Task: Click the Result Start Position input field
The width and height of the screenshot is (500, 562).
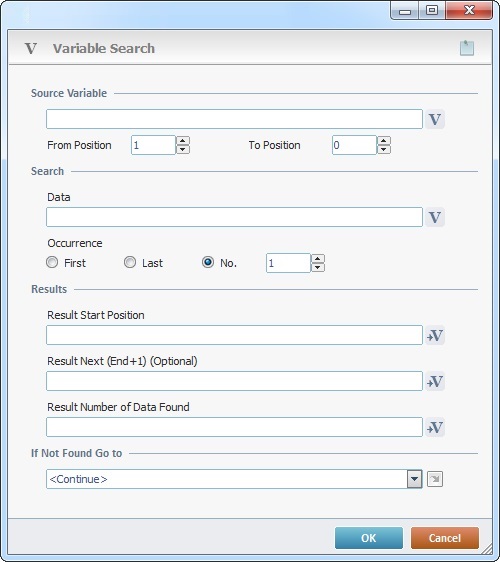Action: (x=234, y=335)
